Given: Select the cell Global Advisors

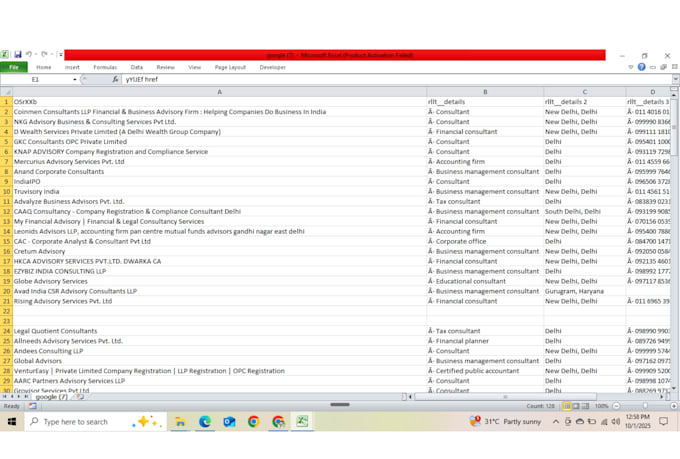Looking at the screenshot, I should click(x=219, y=361).
